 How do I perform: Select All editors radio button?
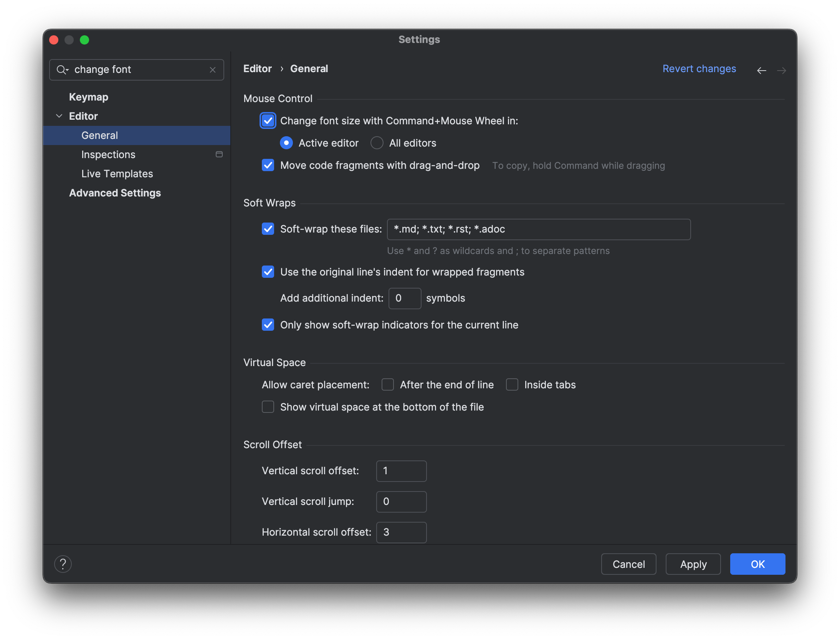click(377, 142)
